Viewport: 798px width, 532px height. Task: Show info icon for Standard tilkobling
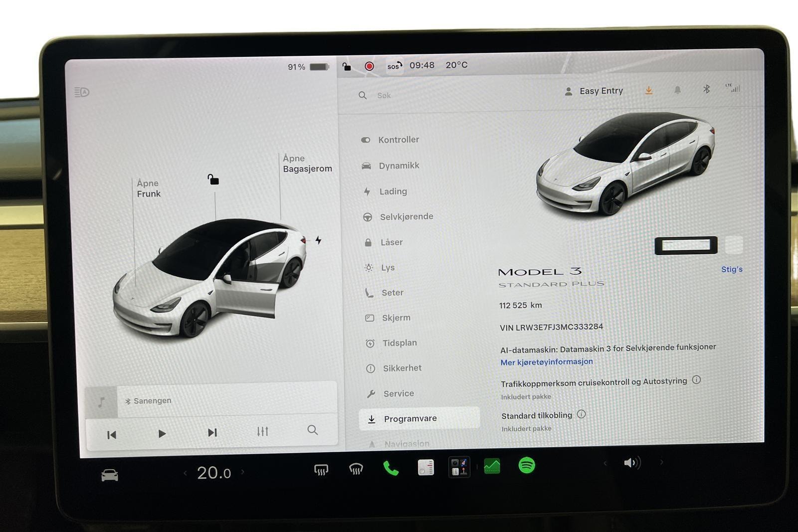[x=581, y=414]
